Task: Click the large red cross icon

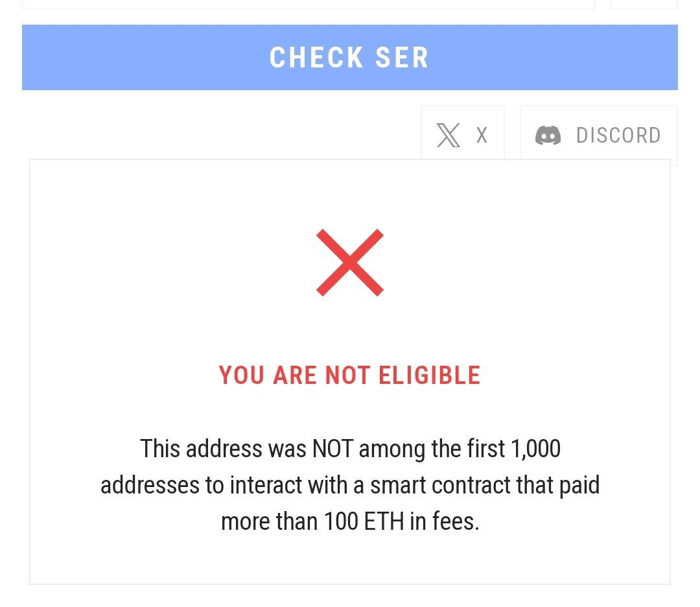Action: [350, 263]
